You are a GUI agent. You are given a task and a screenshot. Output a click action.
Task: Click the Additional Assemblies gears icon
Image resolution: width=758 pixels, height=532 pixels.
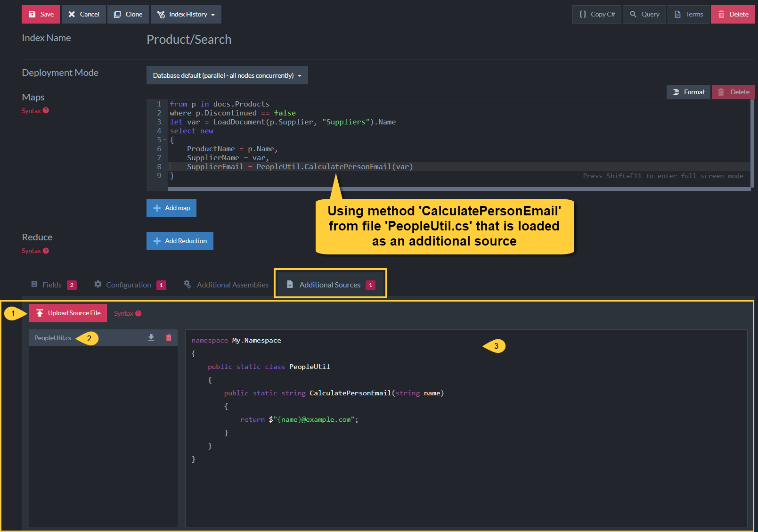coord(187,284)
